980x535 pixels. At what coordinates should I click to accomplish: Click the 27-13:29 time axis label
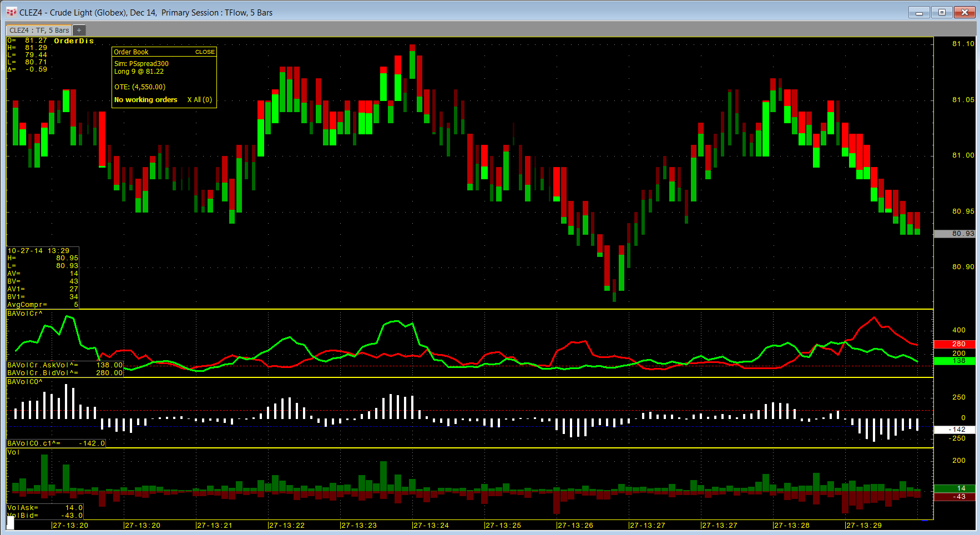point(864,526)
